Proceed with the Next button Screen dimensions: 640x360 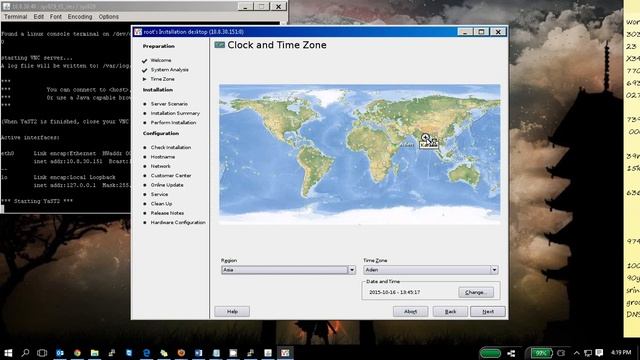click(488, 311)
